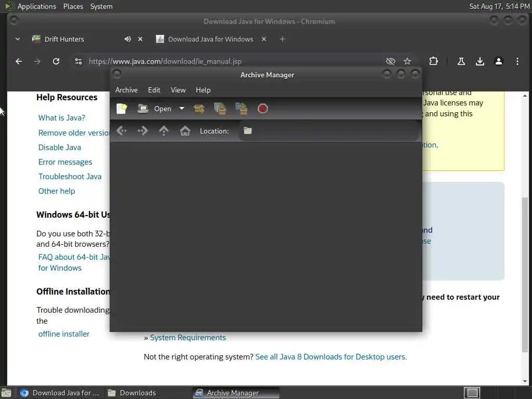The height and width of the screenshot is (399, 532).
Task: View site information icon in address bar
Action: (x=78, y=61)
